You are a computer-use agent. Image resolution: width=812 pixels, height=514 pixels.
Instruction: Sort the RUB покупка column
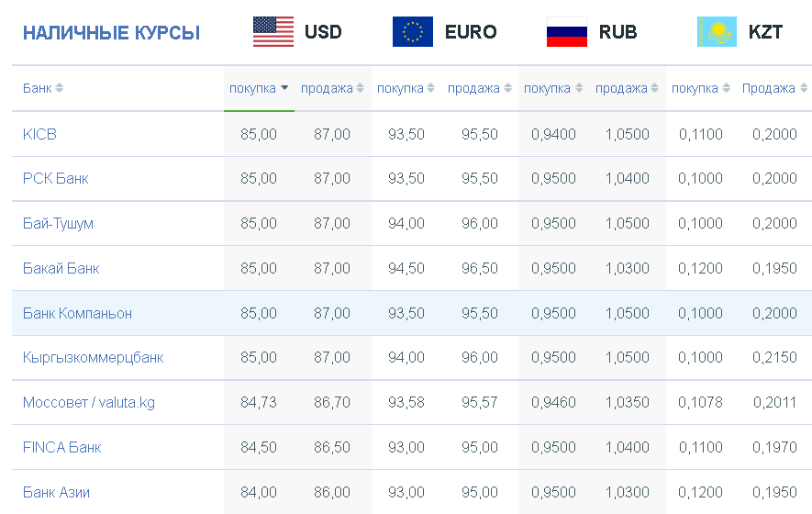click(x=579, y=88)
